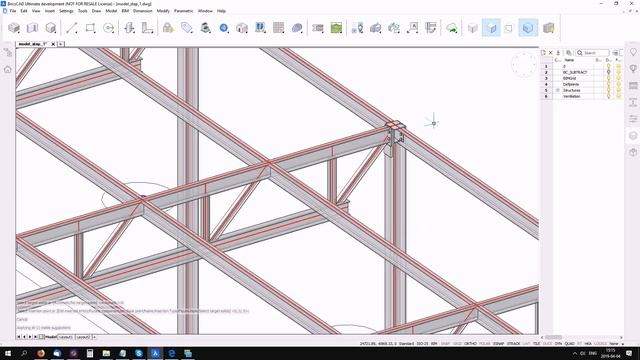This screenshot has width=640, height=360.
Task: Select the Ventilation layer row
Action: 582,96
